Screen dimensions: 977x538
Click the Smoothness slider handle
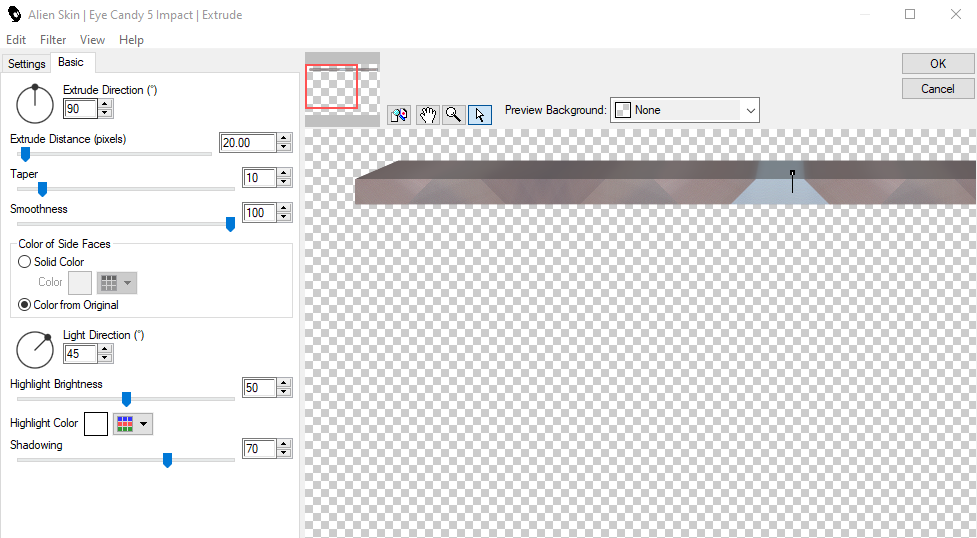230,224
